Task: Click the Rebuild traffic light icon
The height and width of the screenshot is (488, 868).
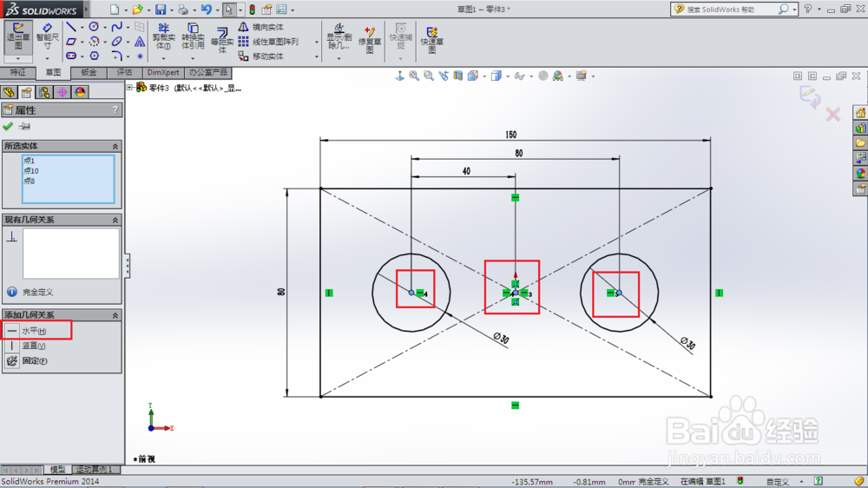Action: point(252,10)
